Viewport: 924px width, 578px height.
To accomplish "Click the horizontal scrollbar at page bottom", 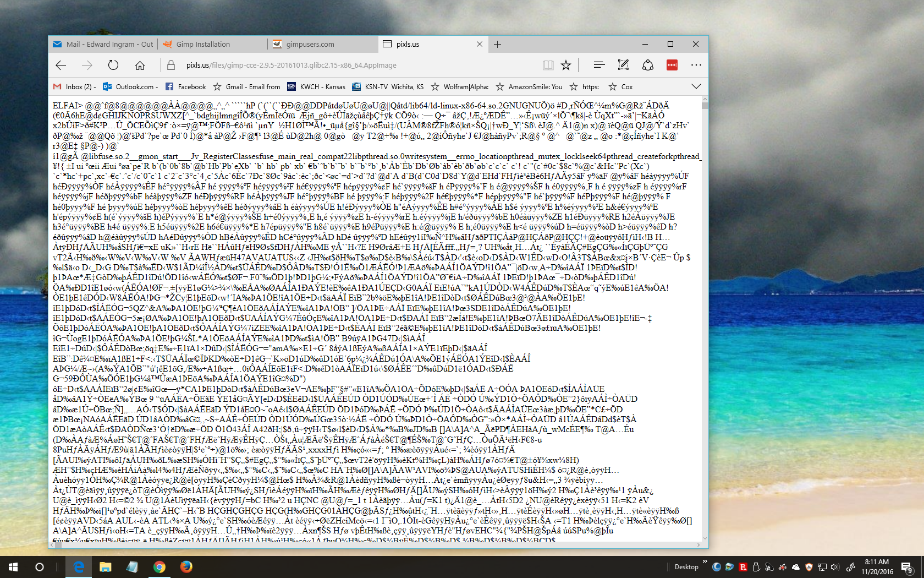I will click(375, 545).
